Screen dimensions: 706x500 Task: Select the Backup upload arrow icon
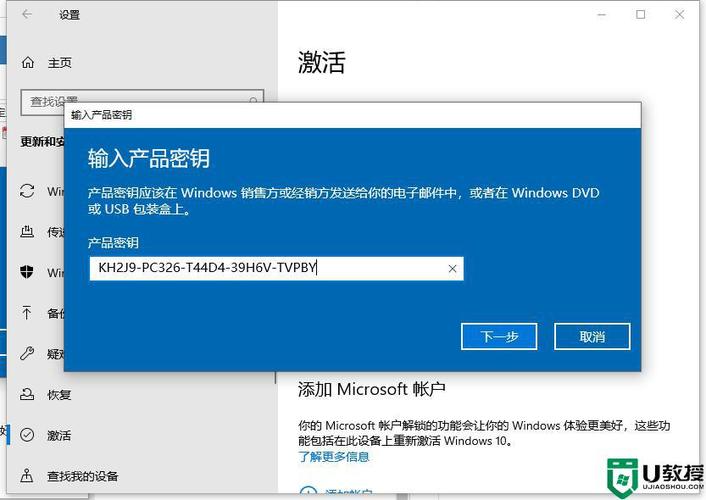tap(27, 312)
